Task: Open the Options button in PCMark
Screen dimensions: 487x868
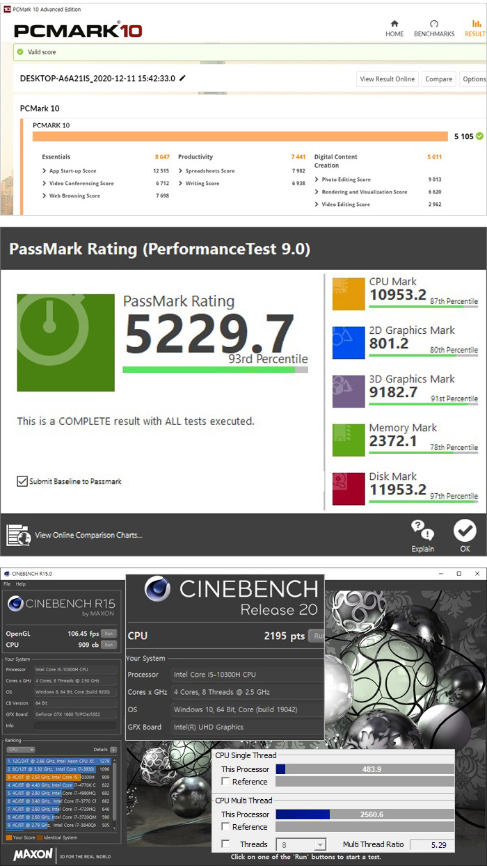Action: [473, 79]
